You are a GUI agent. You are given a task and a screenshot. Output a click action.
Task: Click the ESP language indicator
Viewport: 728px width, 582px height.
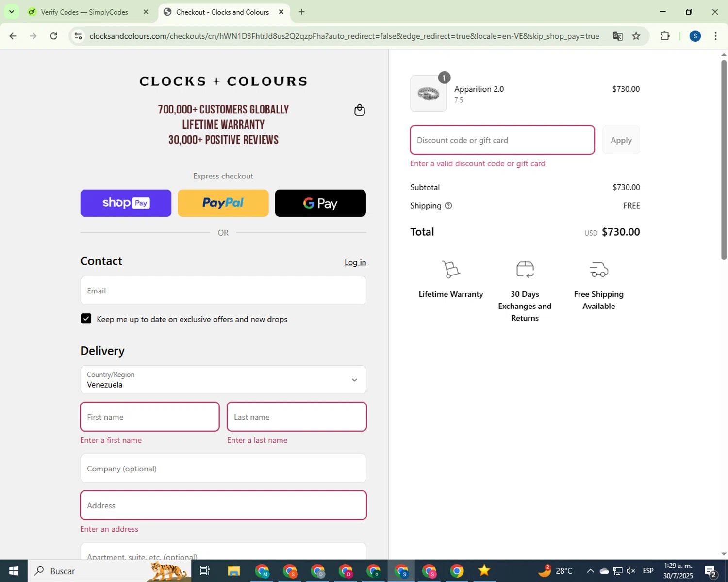[x=648, y=571]
